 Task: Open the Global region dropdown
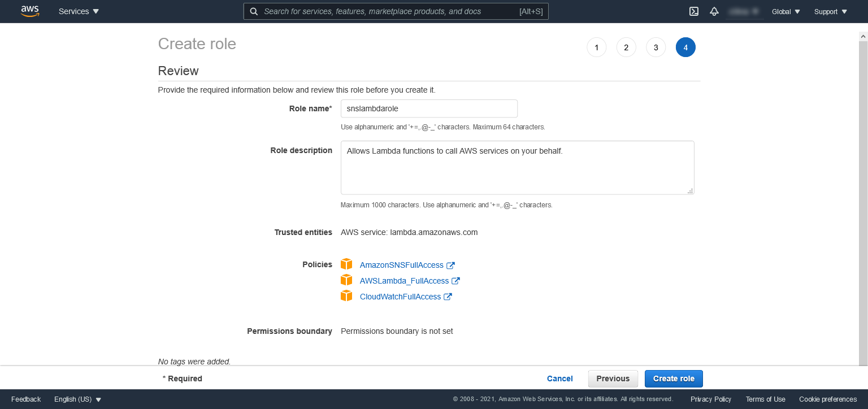(x=786, y=11)
